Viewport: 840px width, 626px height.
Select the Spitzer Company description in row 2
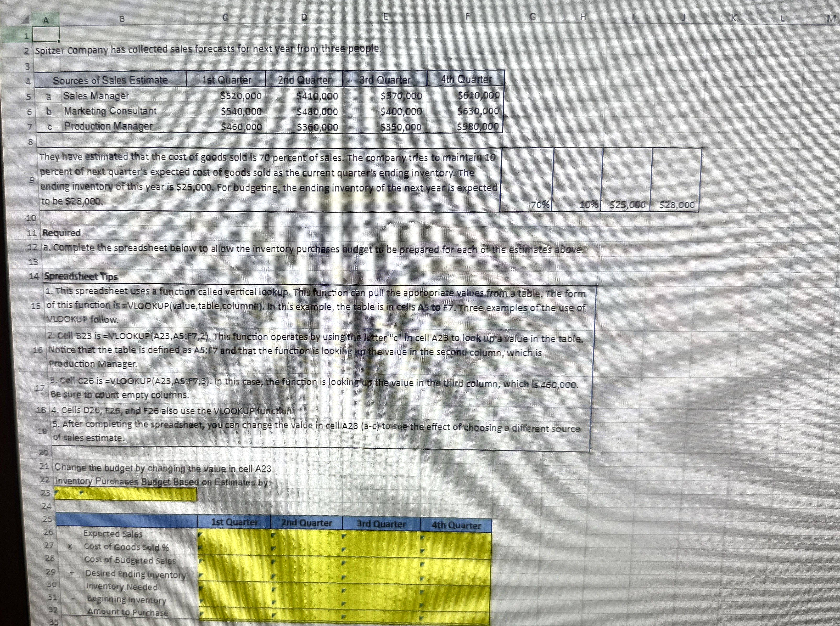[208, 49]
